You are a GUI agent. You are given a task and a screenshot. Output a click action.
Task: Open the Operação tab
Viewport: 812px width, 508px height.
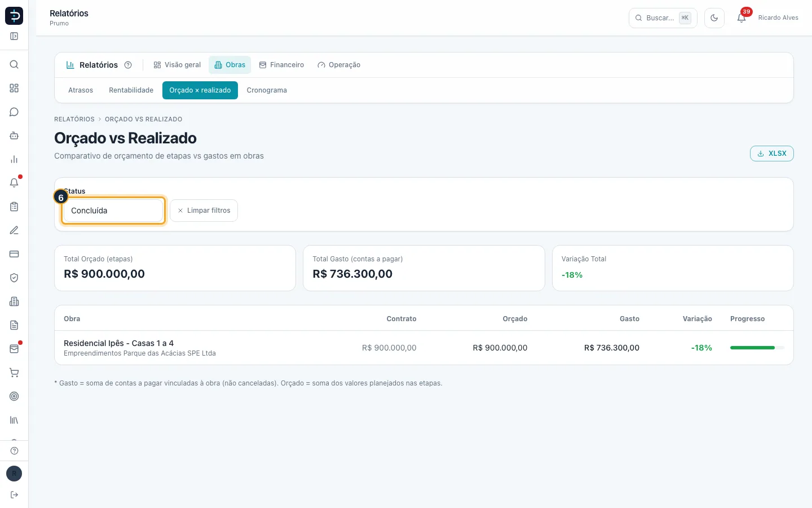click(x=339, y=65)
